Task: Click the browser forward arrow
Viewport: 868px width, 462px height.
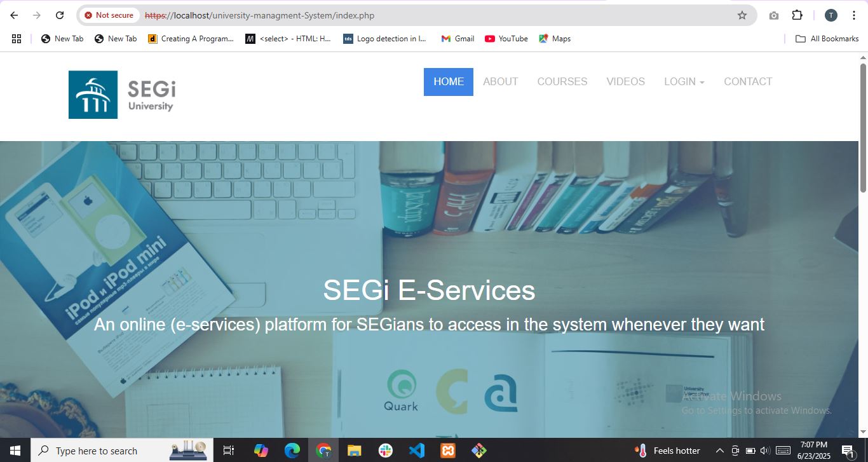Action: tap(37, 15)
